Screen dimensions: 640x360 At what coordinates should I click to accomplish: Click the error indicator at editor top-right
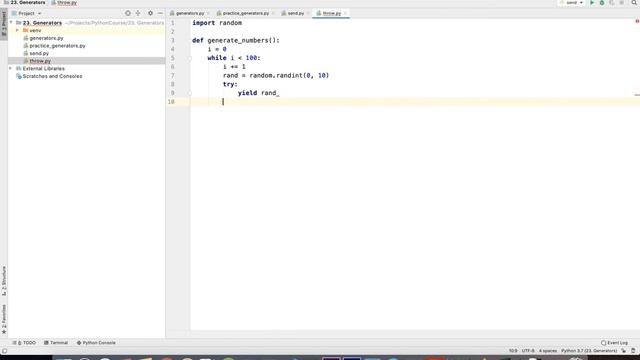(637, 21)
